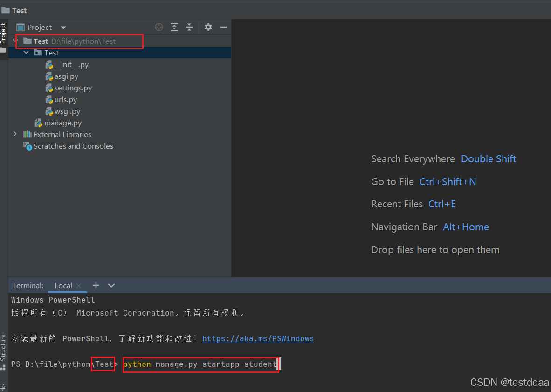The width and height of the screenshot is (551, 392).
Task: Open manage.py from the project tree
Action: (x=62, y=123)
